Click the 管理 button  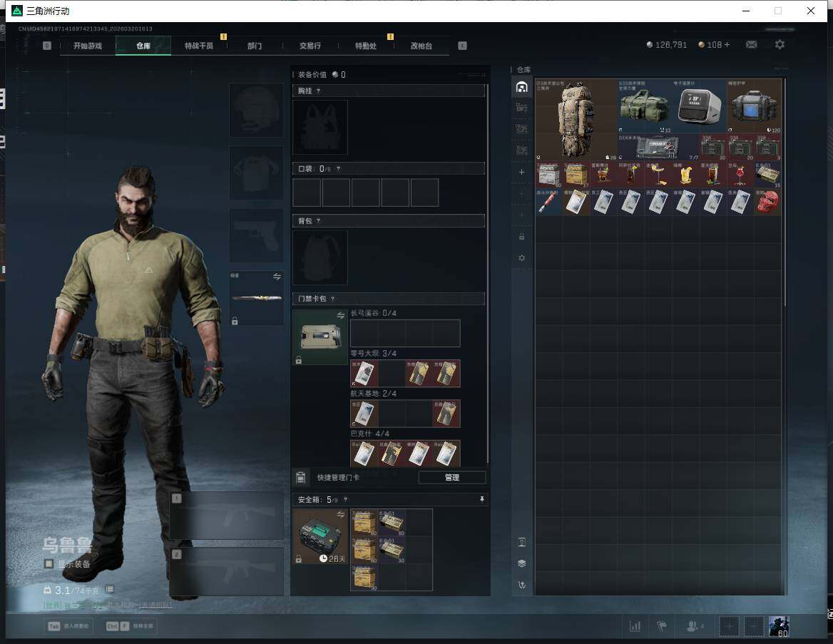pos(452,477)
